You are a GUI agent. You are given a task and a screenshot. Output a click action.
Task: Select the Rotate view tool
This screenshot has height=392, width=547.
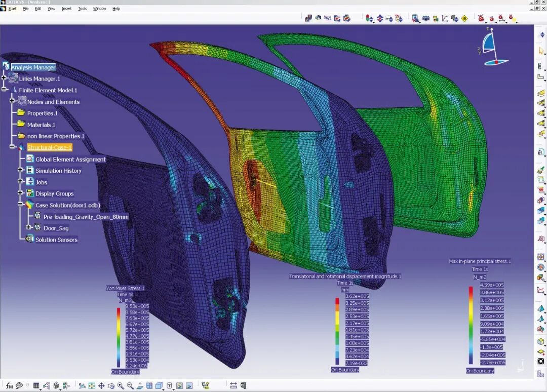coord(111,386)
